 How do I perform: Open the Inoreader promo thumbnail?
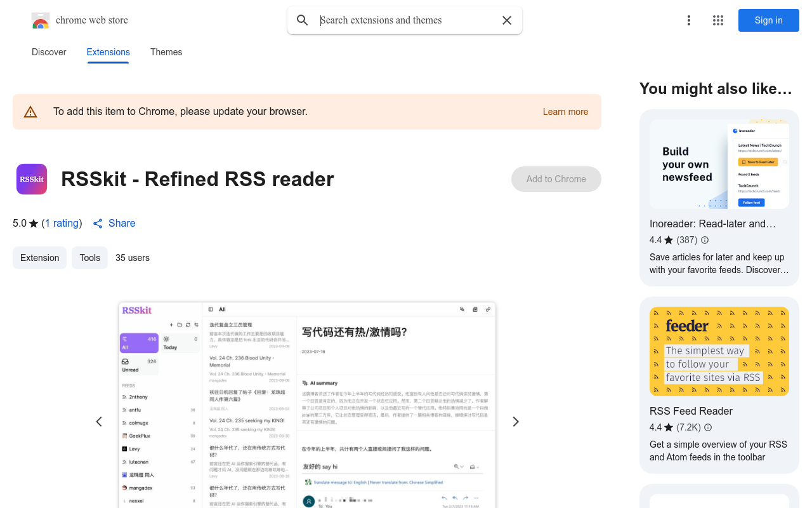[x=719, y=164]
